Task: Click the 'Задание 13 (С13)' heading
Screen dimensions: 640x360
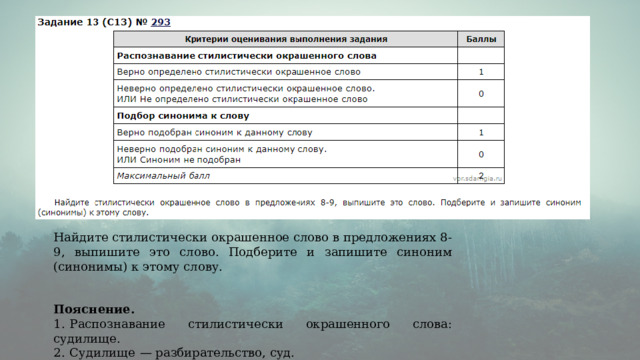Action: [x=85, y=22]
